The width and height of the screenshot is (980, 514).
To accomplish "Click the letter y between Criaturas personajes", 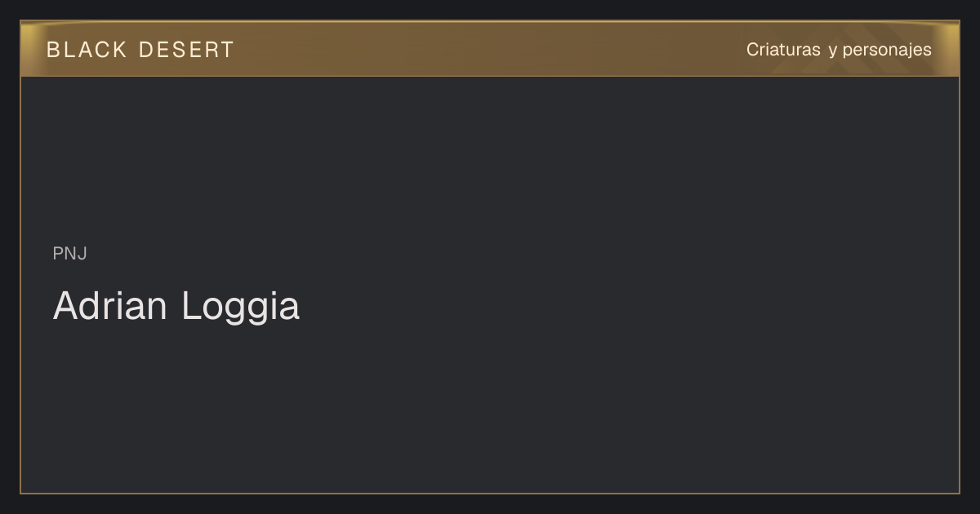I will pyautogui.click(x=832, y=51).
